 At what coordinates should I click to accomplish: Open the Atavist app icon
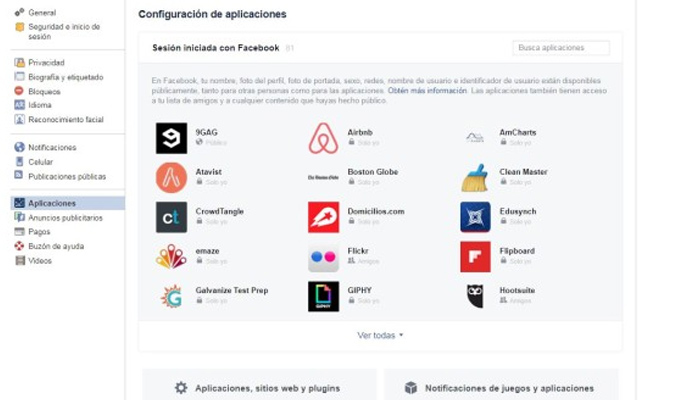click(171, 178)
